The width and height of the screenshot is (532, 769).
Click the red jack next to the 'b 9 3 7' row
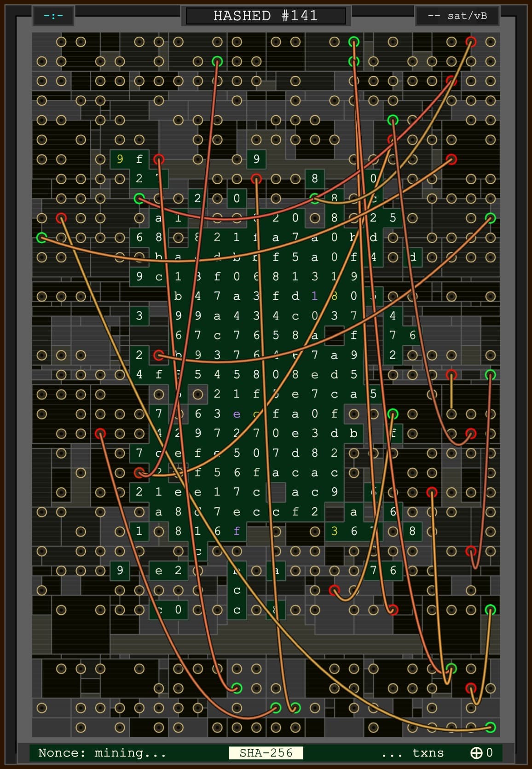159,355
